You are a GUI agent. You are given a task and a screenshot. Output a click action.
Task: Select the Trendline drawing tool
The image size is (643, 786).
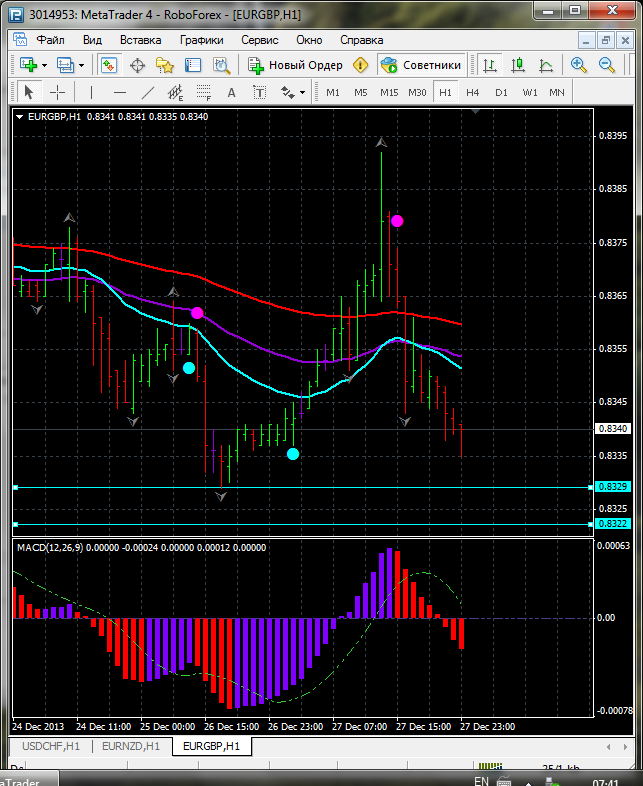tap(148, 92)
